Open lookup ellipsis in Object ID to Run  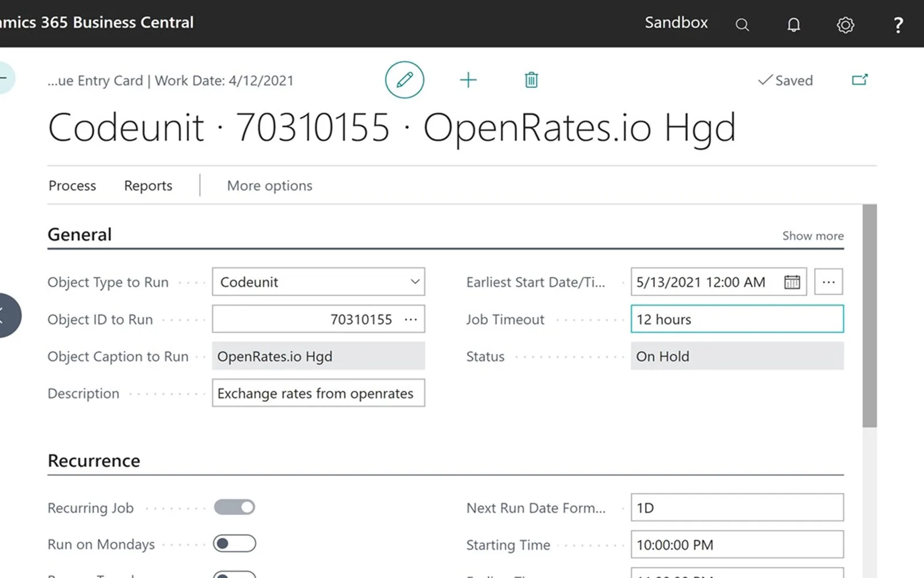(x=411, y=320)
